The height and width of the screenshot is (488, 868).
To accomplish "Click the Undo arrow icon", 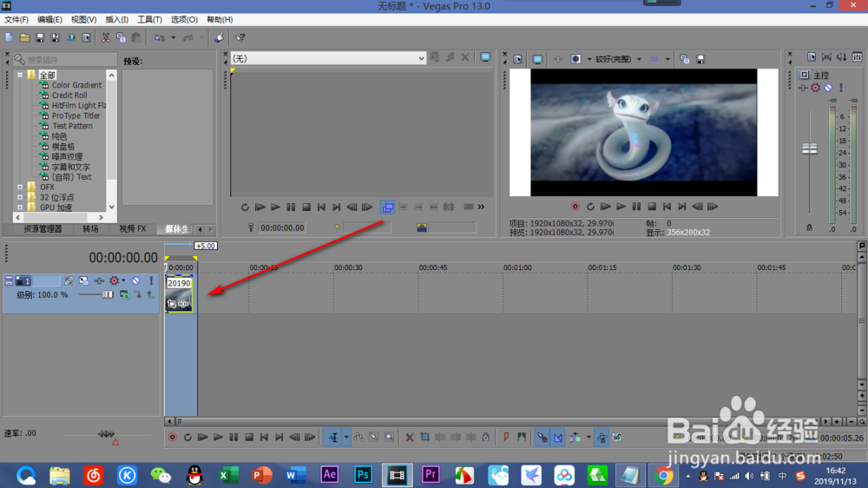I will (160, 37).
